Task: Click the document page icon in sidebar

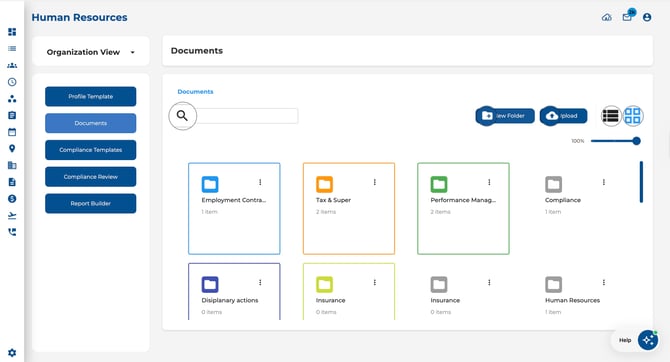Action: point(12,182)
